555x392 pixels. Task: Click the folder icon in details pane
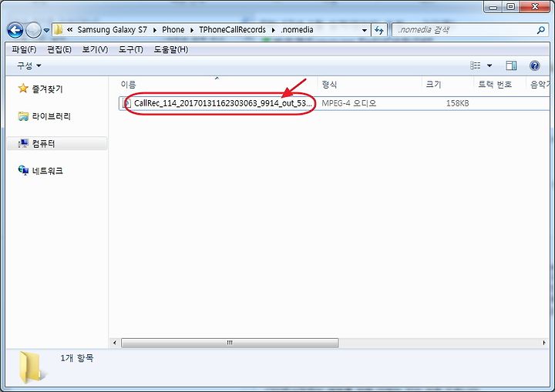pos(32,367)
